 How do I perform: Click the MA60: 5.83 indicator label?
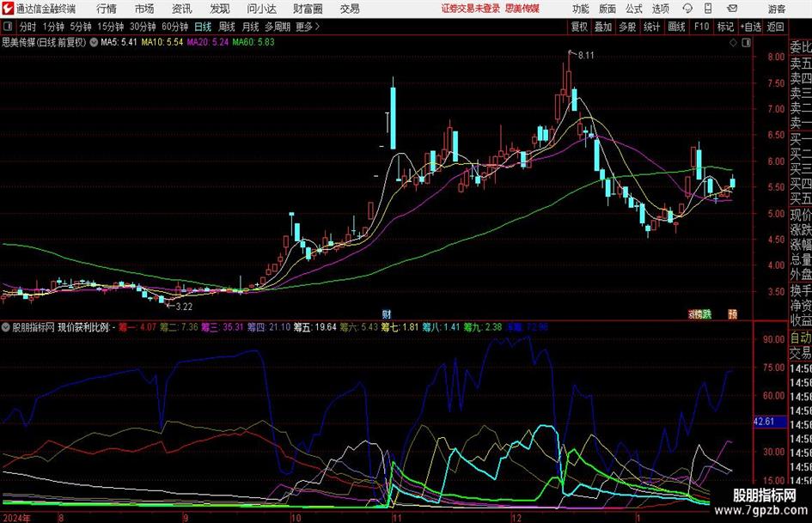point(253,42)
